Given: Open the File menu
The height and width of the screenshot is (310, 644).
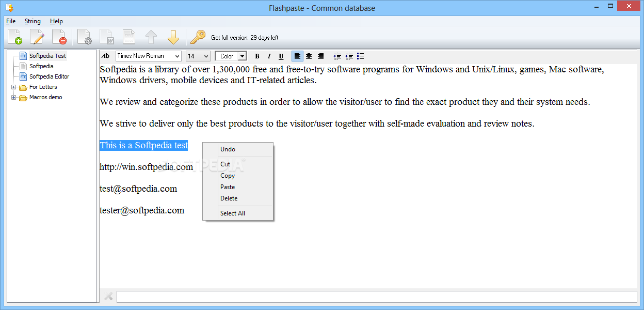Looking at the screenshot, I should point(11,21).
